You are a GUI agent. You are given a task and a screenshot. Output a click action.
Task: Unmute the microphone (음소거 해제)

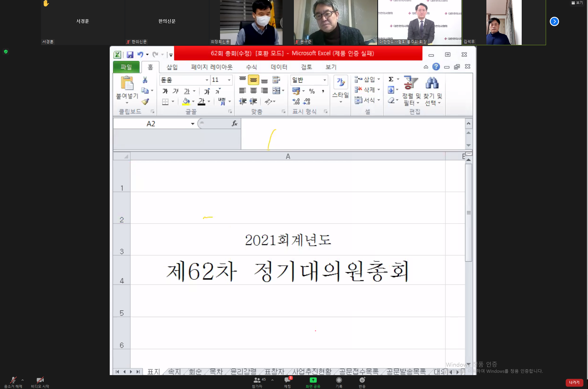click(13, 381)
